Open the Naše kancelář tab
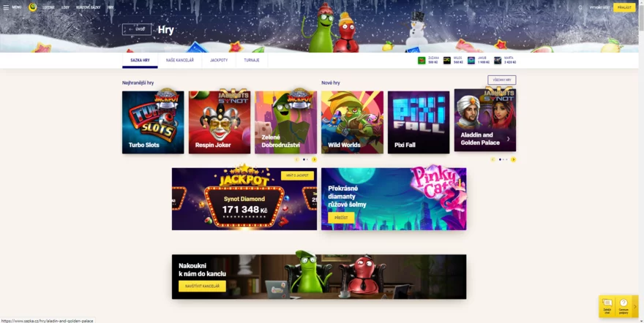 pyautogui.click(x=180, y=60)
